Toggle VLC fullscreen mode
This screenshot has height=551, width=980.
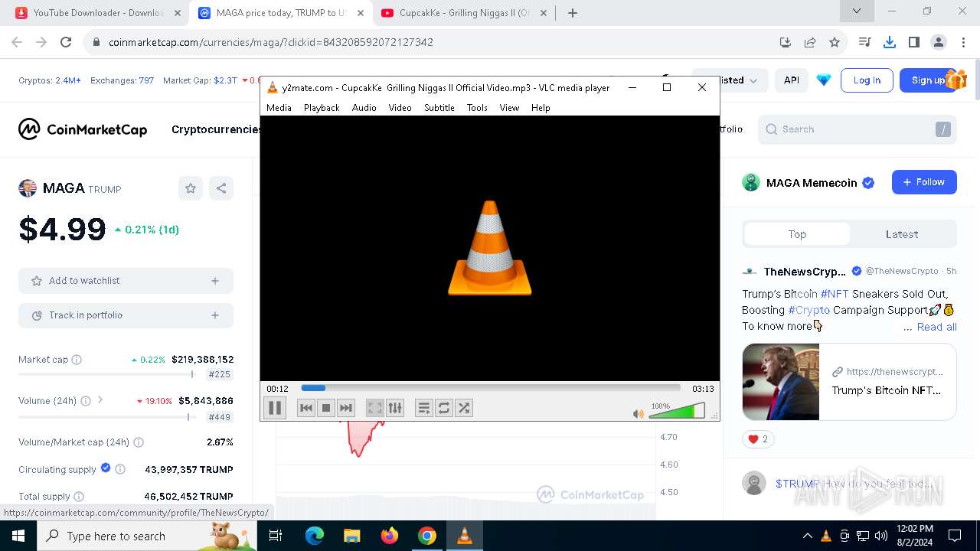click(374, 408)
